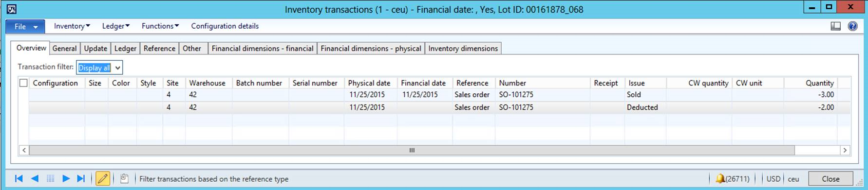Go to next record arrow
This screenshot has height=190, width=868.
(66, 178)
